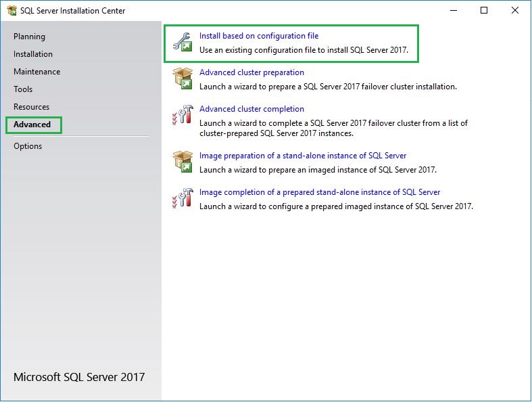Click 'prepare an imaged instance' description text
This screenshot has width=532, height=402.
318,170
